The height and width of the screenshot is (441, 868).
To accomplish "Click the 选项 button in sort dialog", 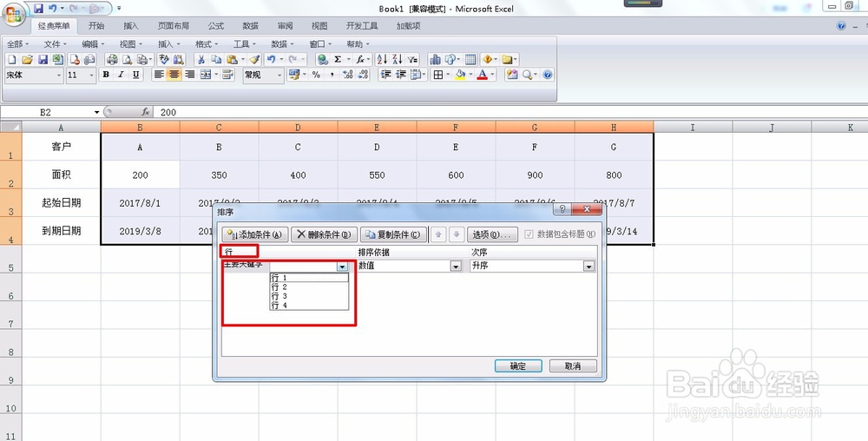I will [493, 234].
